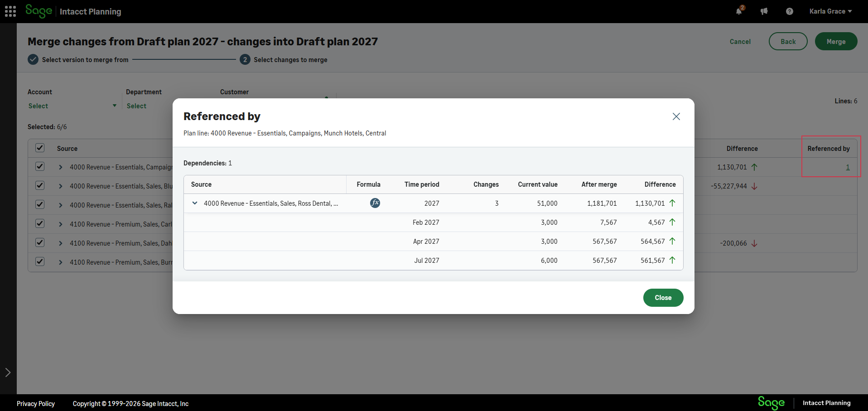Open the Account filter dropdown
868x411 pixels.
pos(72,106)
